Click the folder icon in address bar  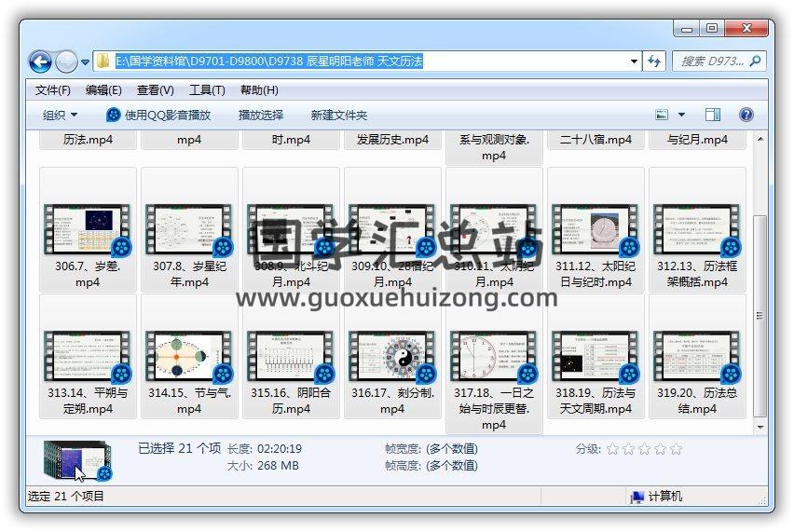pyautogui.click(x=103, y=61)
